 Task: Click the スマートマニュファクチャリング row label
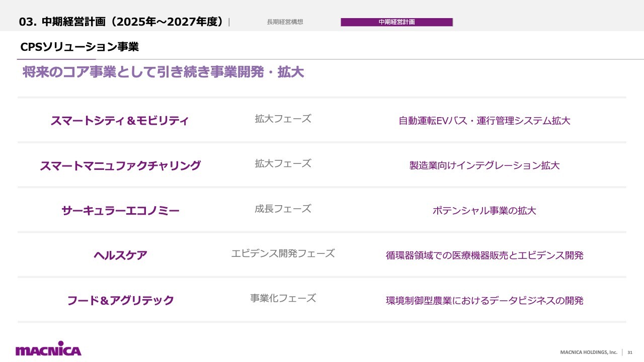tap(120, 165)
